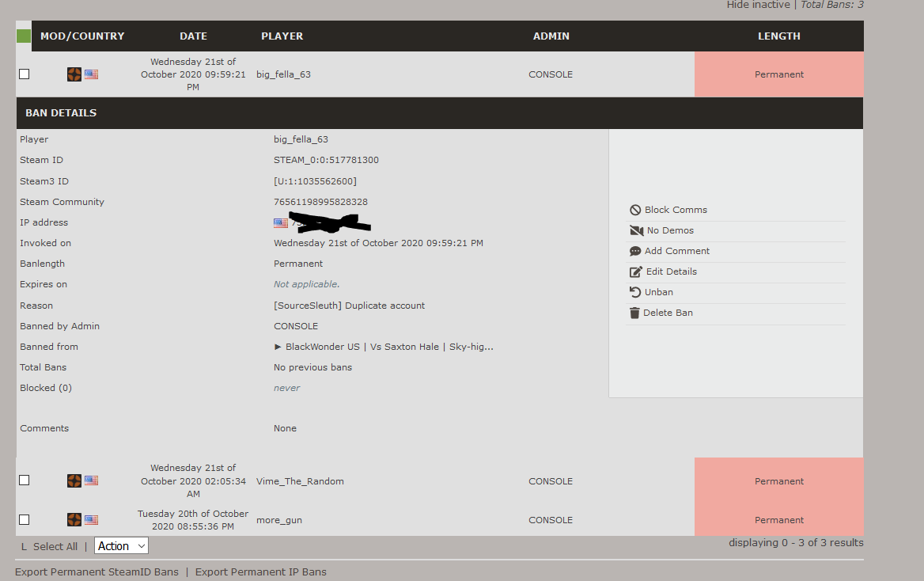Image resolution: width=924 pixels, height=581 pixels.
Task: Click the Edit Details pencil icon
Action: tap(636, 272)
